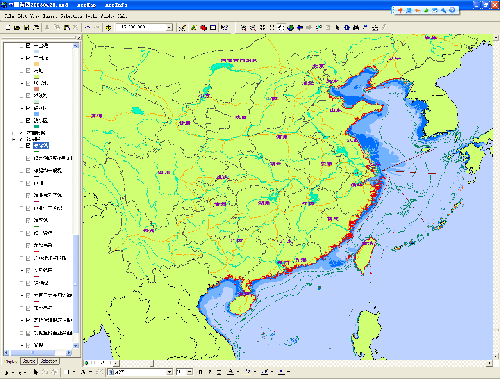Switch to the Source tab

coord(29,361)
